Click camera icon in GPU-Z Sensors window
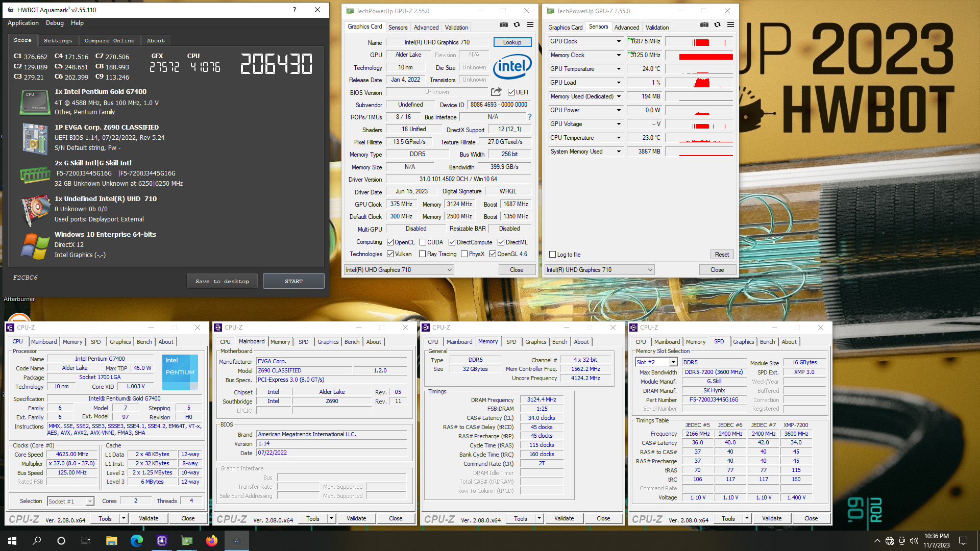This screenshot has width=980, height=551. click(x=704, y=24)
